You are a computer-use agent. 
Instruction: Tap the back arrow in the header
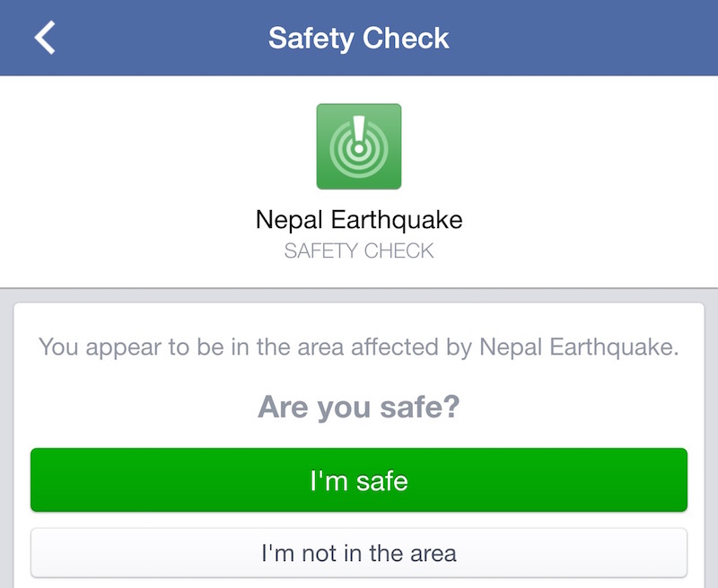point(45,38)
